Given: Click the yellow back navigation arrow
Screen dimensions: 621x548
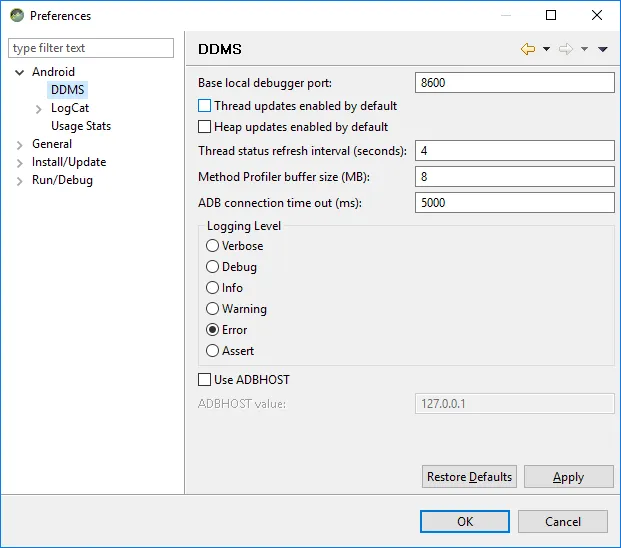Looking at the screenshot, I should tap(528, 49).
